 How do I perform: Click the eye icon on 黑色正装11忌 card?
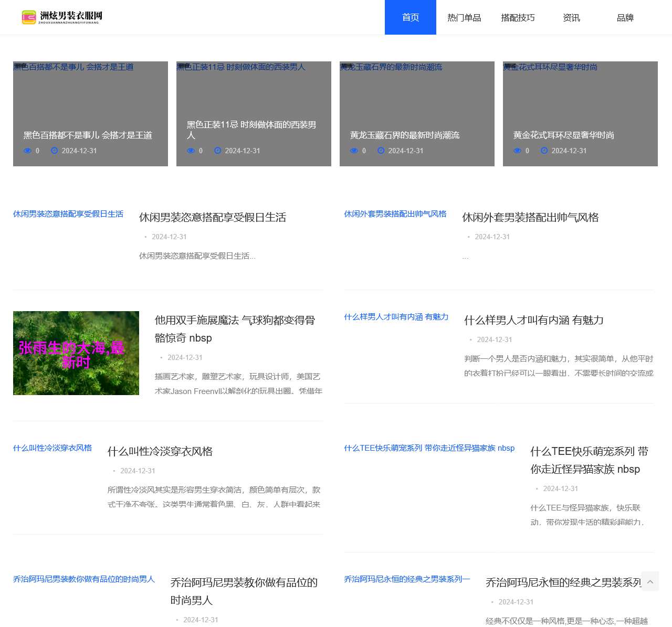[191, 151]
